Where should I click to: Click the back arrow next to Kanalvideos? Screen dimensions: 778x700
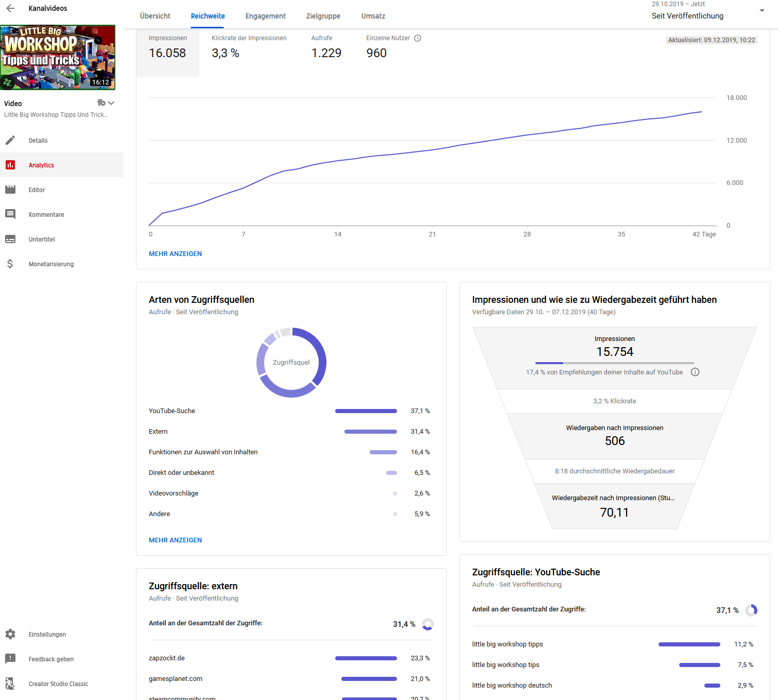[10, 8]
